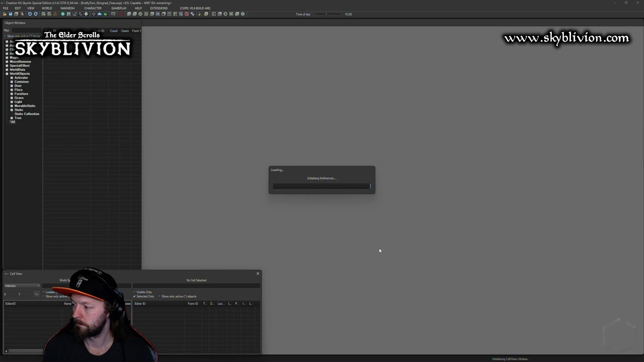Click the Undo toolbar icon
Screen dimensions: 644x362
click(x=30, y=14)
